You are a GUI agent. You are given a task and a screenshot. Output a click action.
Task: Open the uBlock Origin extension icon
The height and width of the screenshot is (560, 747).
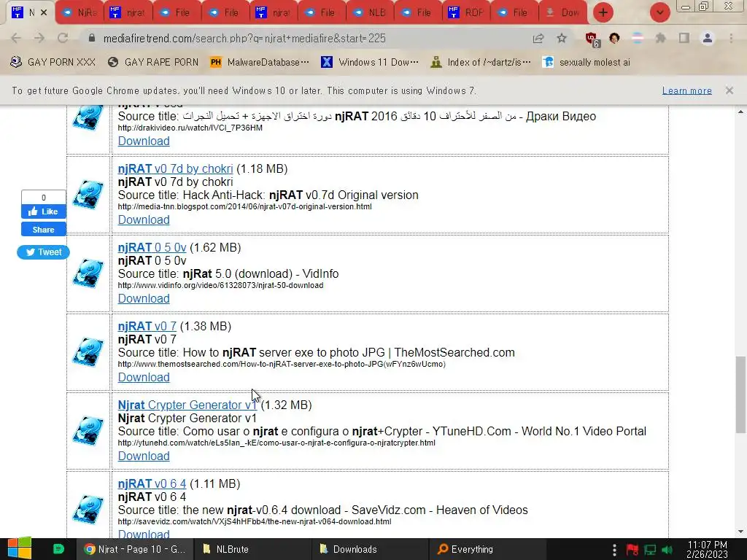pyautogui.click(x=592, y=39)
